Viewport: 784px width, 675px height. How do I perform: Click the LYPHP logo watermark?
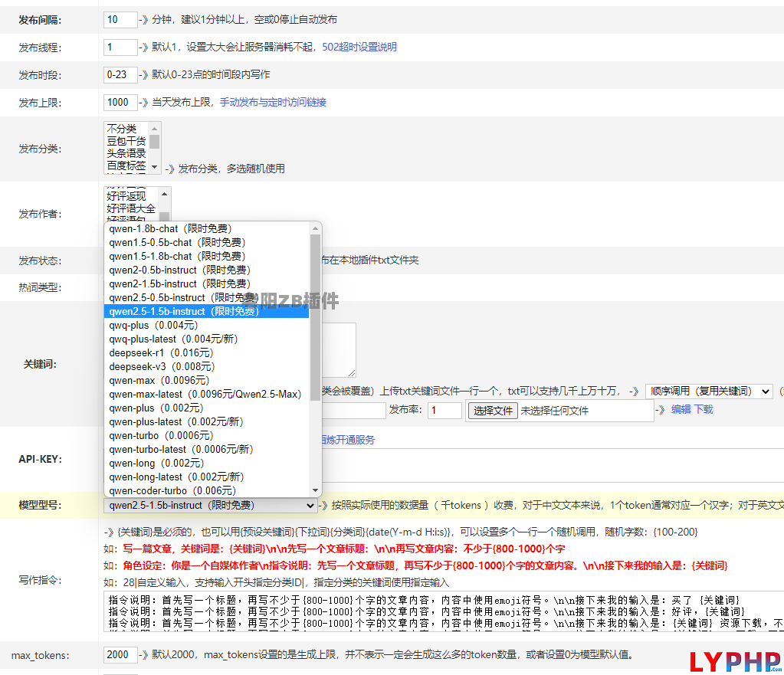[734, 661]
